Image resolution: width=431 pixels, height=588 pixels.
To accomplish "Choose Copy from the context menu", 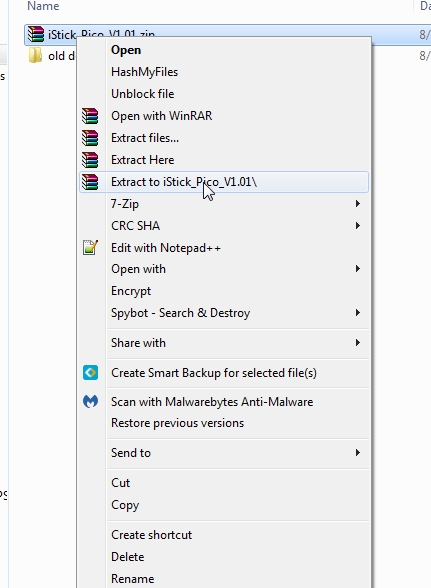I will [x=125, y=505].
